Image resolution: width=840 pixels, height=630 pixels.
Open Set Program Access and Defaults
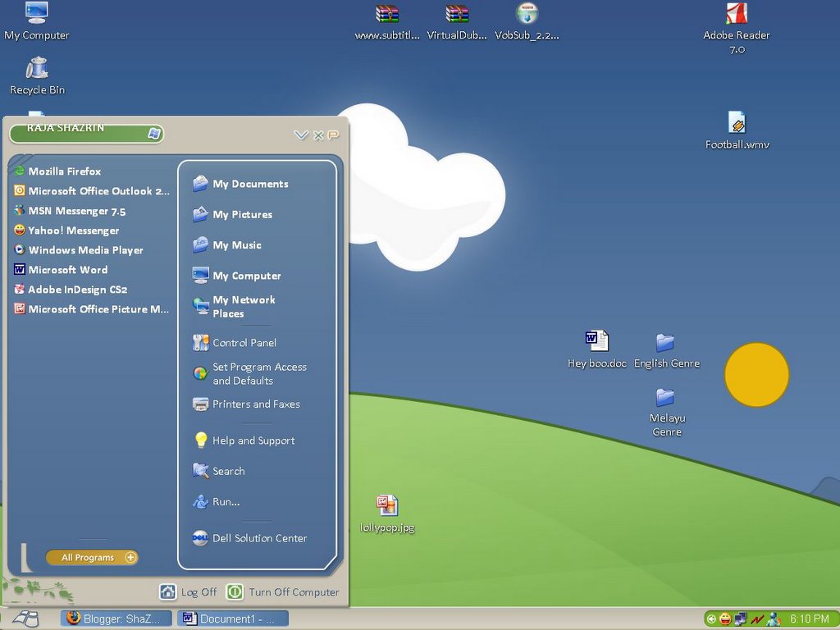tap(249, 373)
